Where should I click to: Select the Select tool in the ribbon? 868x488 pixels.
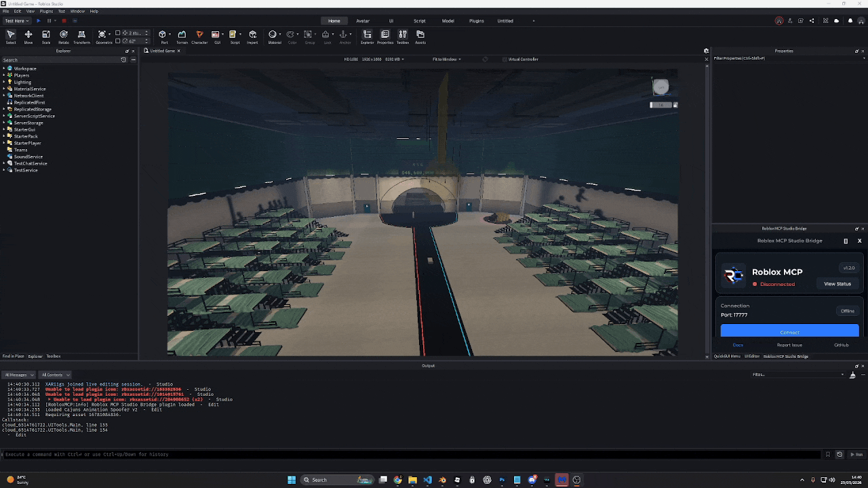click(x=11, y=37)
